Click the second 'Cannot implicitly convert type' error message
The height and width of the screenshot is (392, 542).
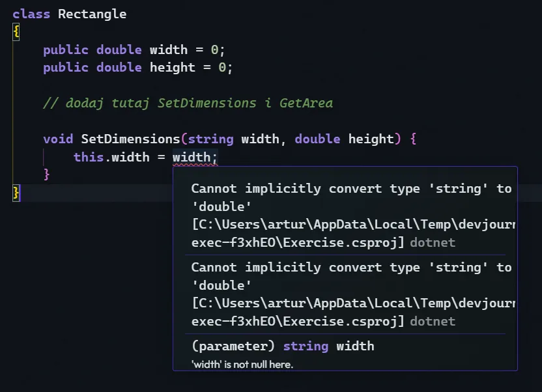pyautogui.click(x=351, y=276)
